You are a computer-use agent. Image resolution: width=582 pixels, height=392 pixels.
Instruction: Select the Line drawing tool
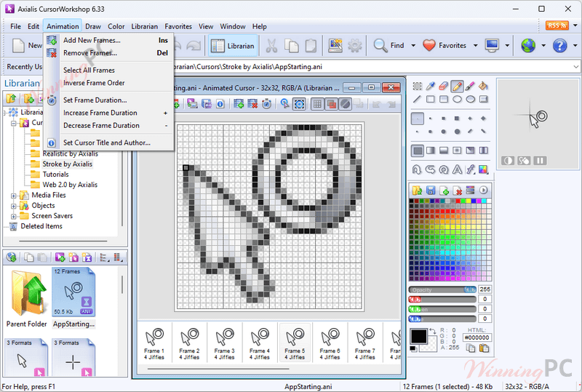(418, 99)
